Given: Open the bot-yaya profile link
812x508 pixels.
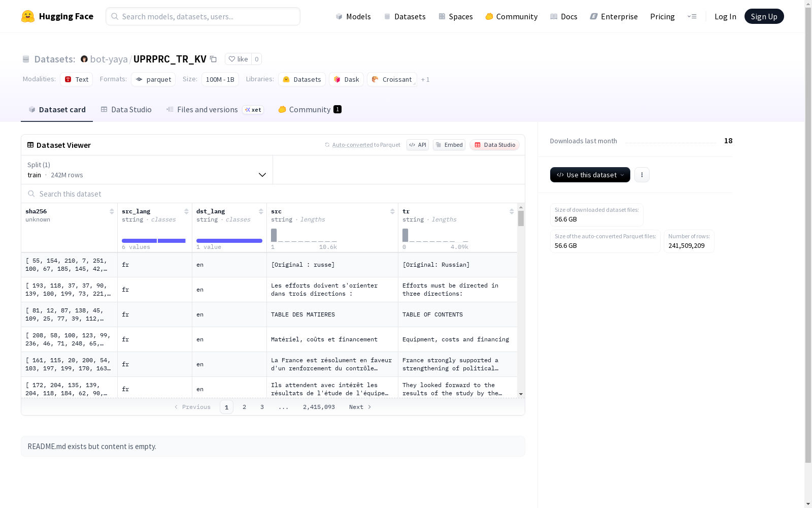Looking at the screenshot, I should (109, 59).
